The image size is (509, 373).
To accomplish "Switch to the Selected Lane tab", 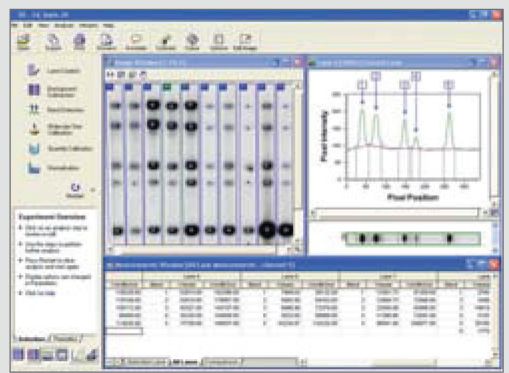I will pos(146,362).
